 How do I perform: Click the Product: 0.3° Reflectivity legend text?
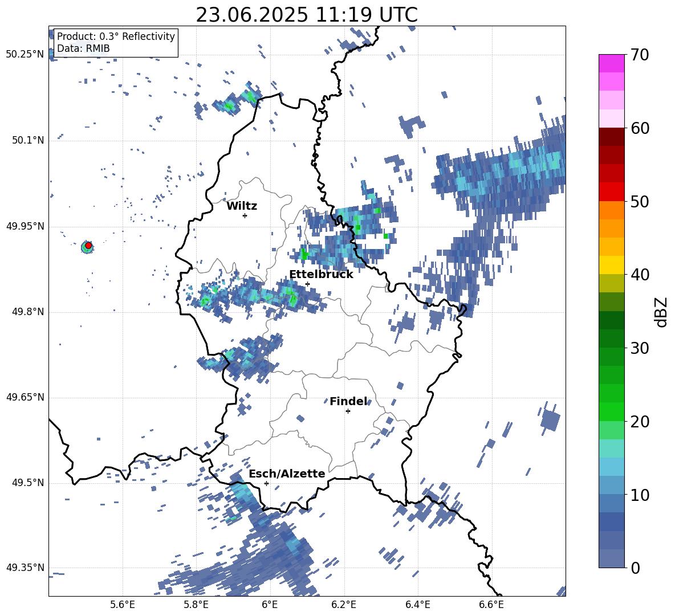(116, 36)
